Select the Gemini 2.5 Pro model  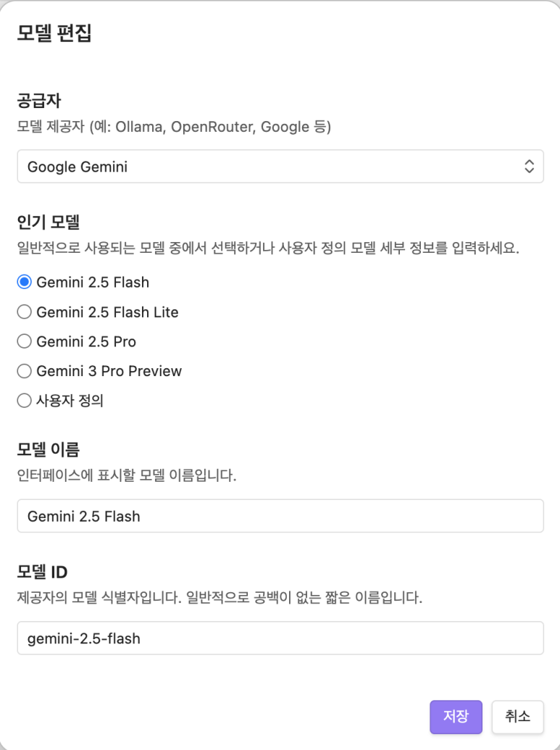25,341
